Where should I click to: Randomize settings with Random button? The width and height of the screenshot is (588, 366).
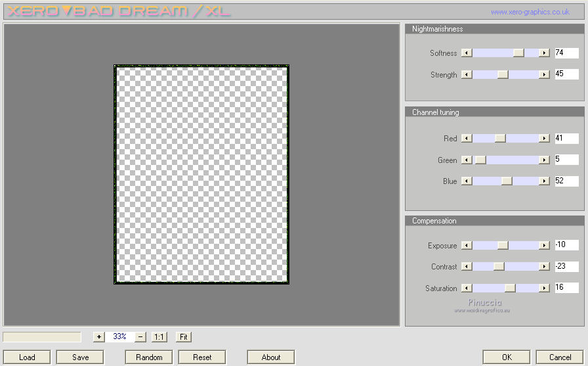149,357
